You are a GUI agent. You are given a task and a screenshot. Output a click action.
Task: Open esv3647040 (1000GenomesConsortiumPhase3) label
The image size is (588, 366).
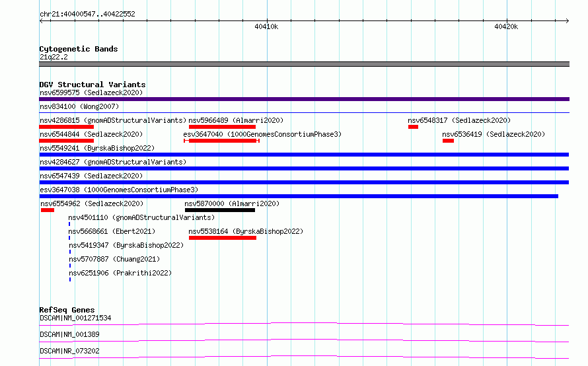[x=262, y=134]
